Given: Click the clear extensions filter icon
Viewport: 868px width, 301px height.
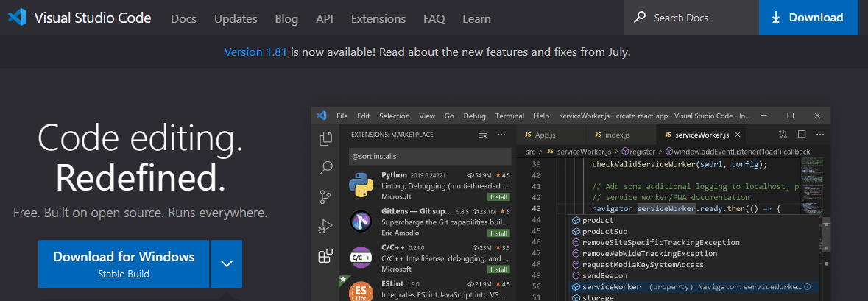Looking at the screenshot, I should [x=483, y=135].
